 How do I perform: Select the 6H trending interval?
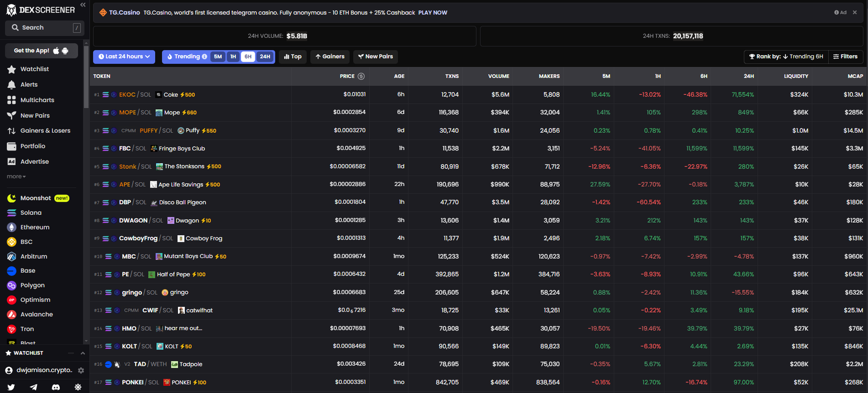pos(248,56)
